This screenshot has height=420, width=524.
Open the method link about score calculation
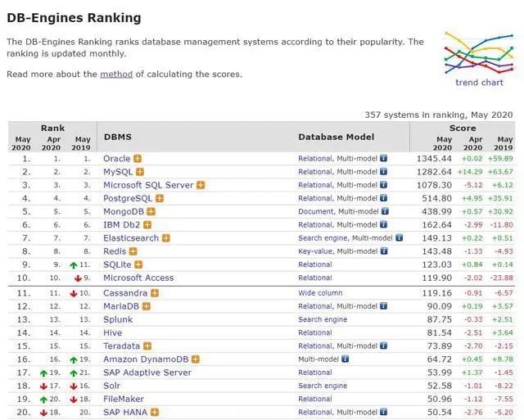point(115,75)
